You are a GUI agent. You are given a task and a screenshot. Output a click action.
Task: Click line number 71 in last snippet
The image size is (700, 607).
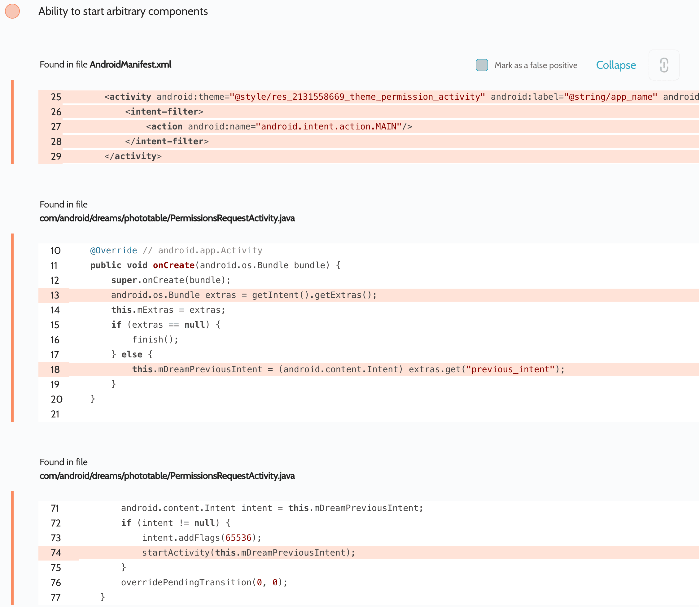[x=55, y=508]
